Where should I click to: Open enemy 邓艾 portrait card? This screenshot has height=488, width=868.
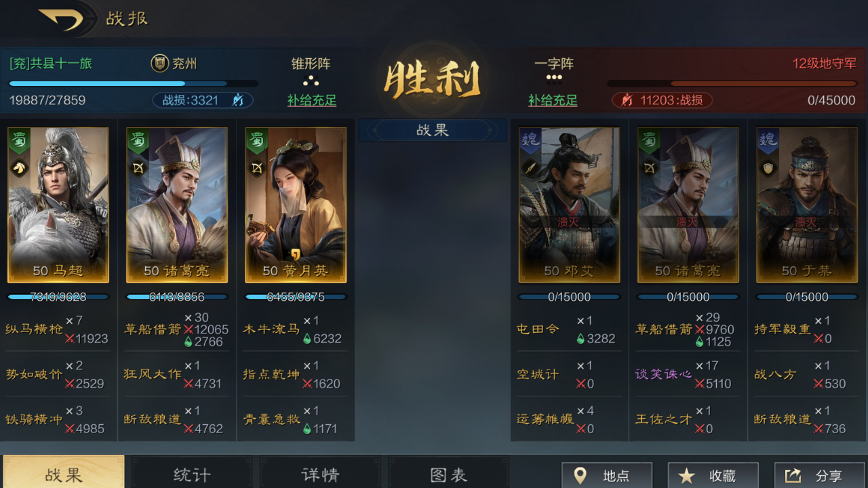(570, 205)
